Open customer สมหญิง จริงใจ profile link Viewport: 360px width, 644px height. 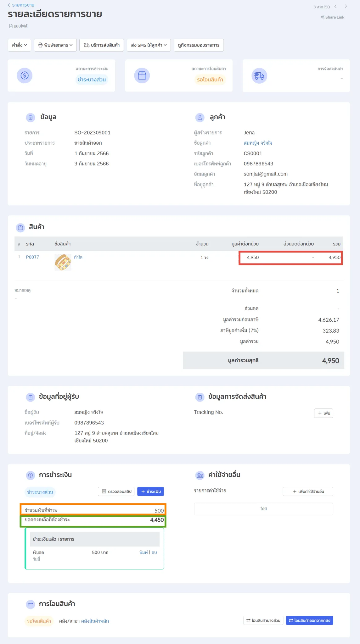(x=258, y=143)
